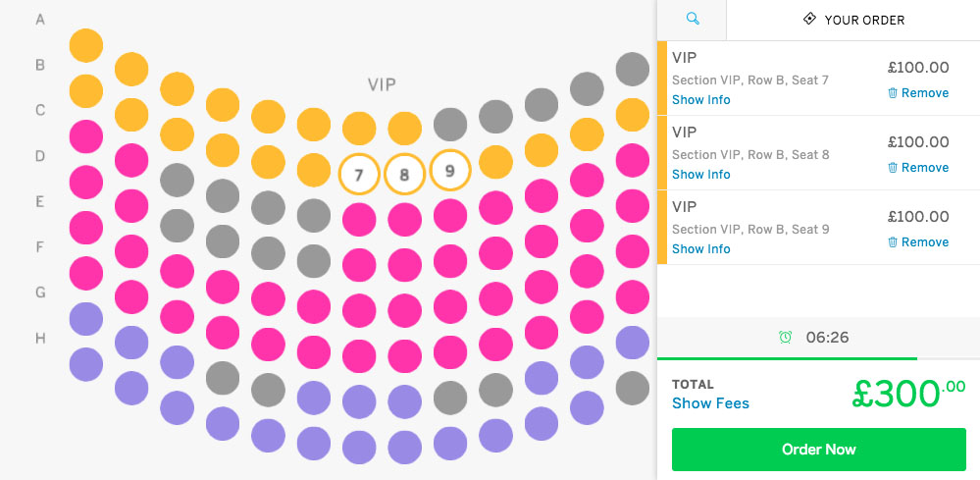
Task: Deselect selected seat number 9
Action: coord(450,170)
